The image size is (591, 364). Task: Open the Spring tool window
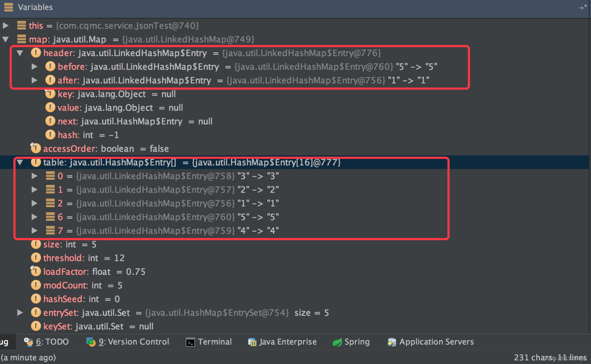click(351, 342)
